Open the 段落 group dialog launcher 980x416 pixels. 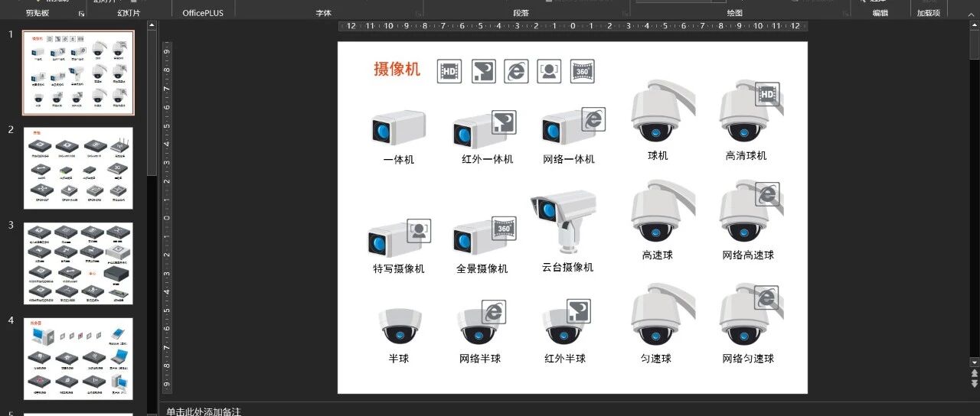pos(623,13)
